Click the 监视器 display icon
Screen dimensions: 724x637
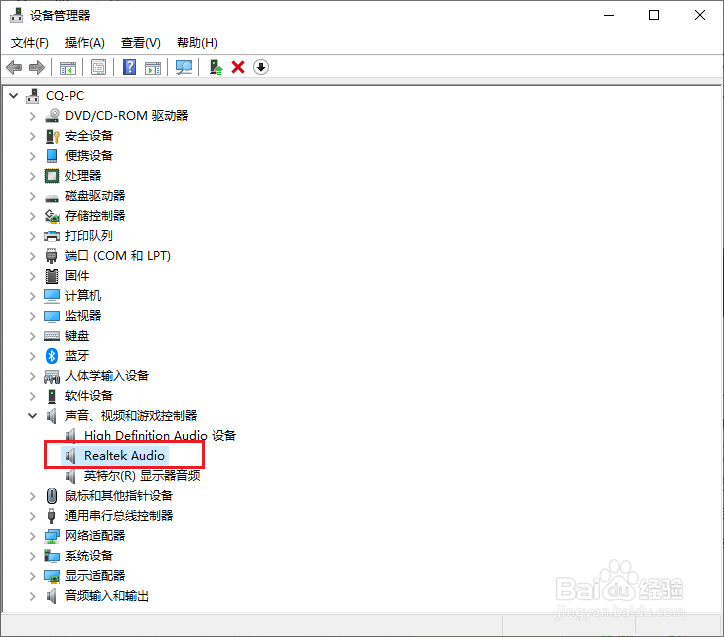click(x=52, y=316)
